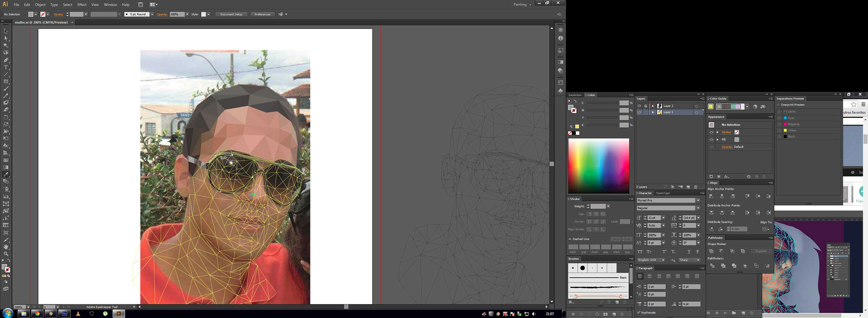This screenshot has width=868, height=318.
Task: Toggle the Overprint Preview checkbox
Action: click(x=778, y=105)
